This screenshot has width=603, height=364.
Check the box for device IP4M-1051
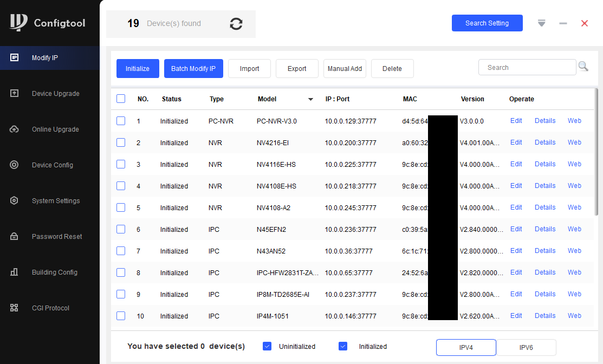point(121,316)
